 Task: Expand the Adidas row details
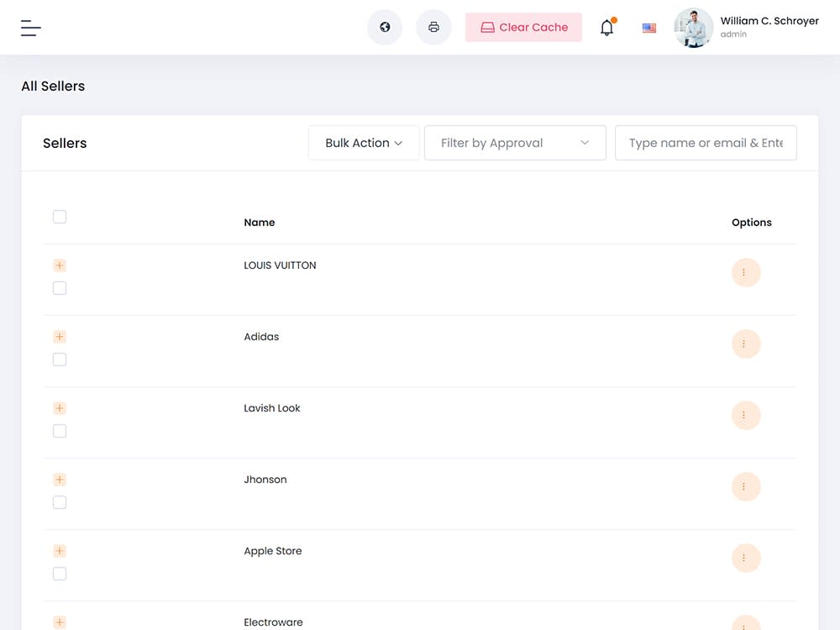tap(60, 337)
